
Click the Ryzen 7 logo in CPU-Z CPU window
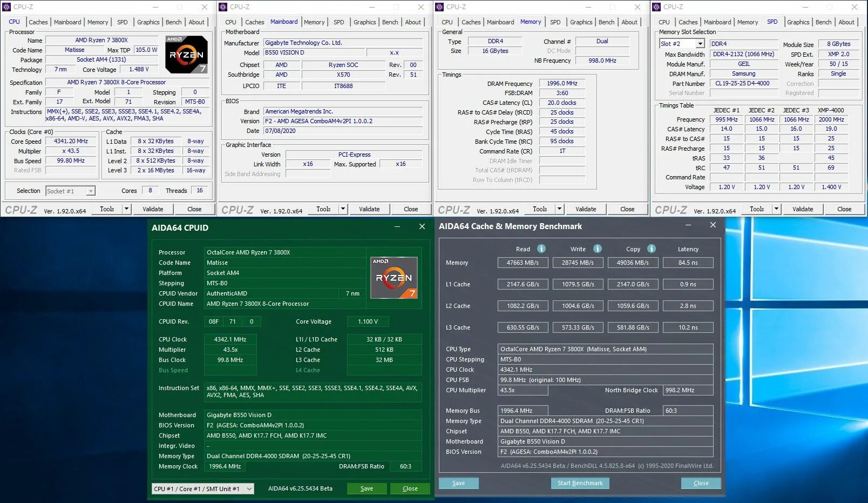186,55
